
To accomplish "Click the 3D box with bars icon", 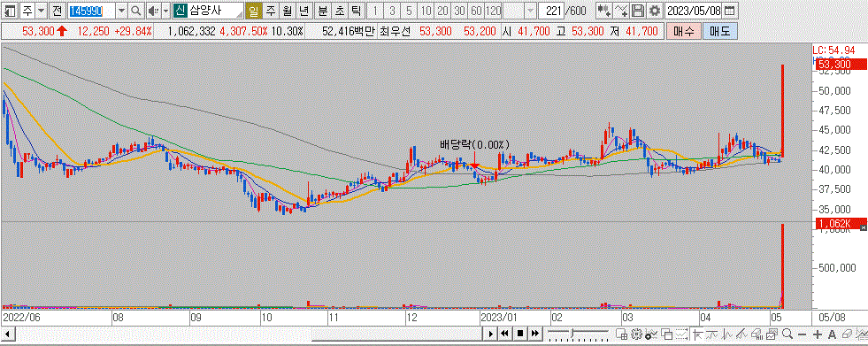I will coord(757,334).
